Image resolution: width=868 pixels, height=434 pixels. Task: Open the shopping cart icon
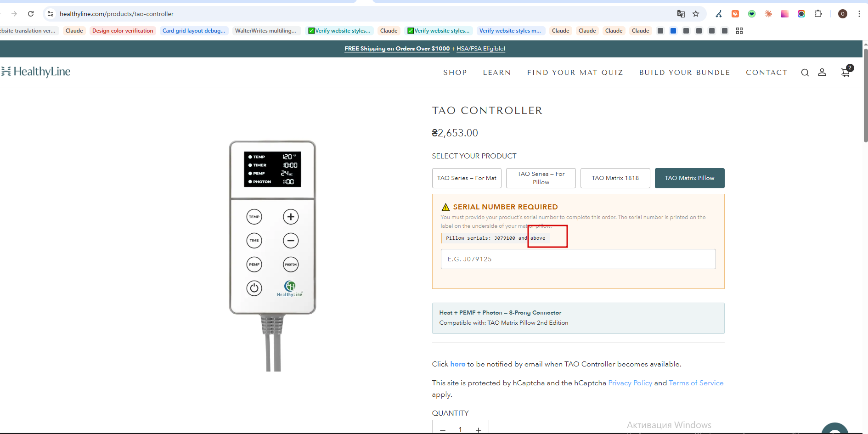click(846, 72)
